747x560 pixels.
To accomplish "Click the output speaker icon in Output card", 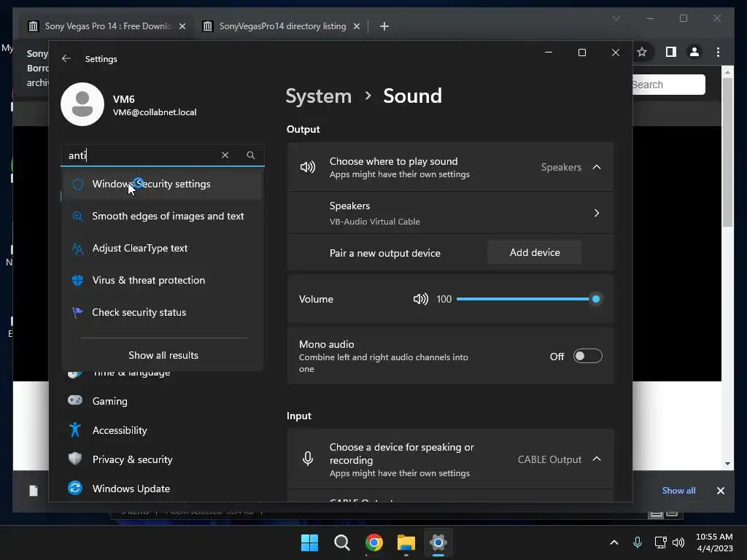I will (308, 167).
